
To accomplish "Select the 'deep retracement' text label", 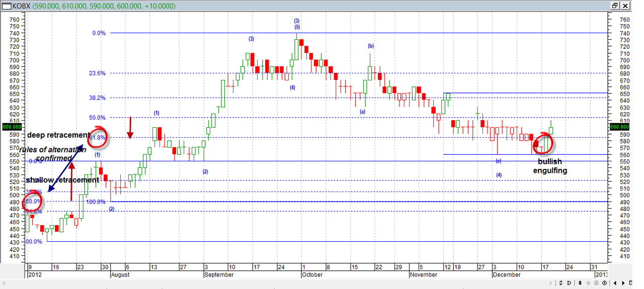I will click(58, 135).
